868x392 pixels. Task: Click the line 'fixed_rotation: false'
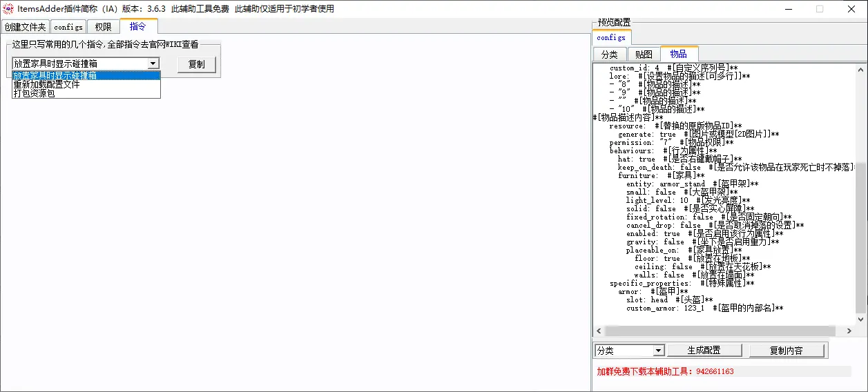pyautogui.click(x=709, y=217)
